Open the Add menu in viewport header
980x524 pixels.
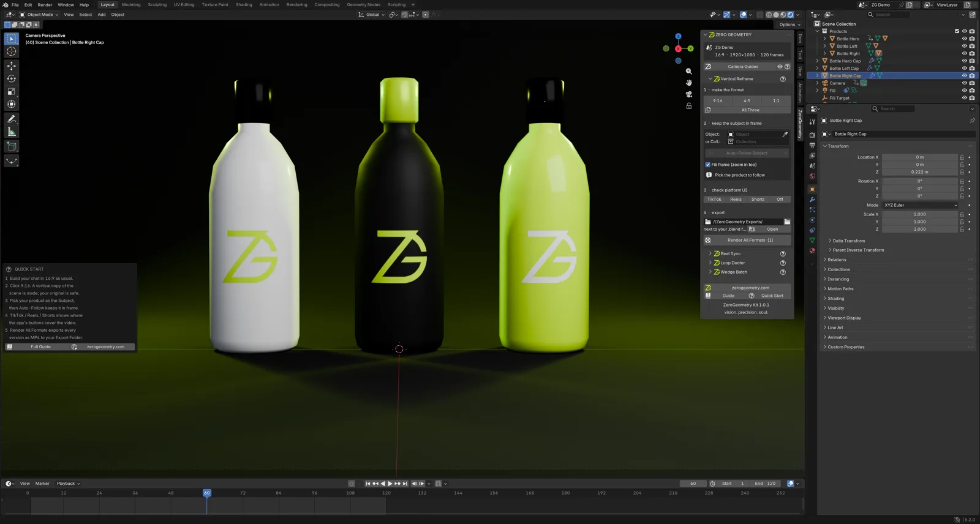pyautogui.click(x=102, y=15)
